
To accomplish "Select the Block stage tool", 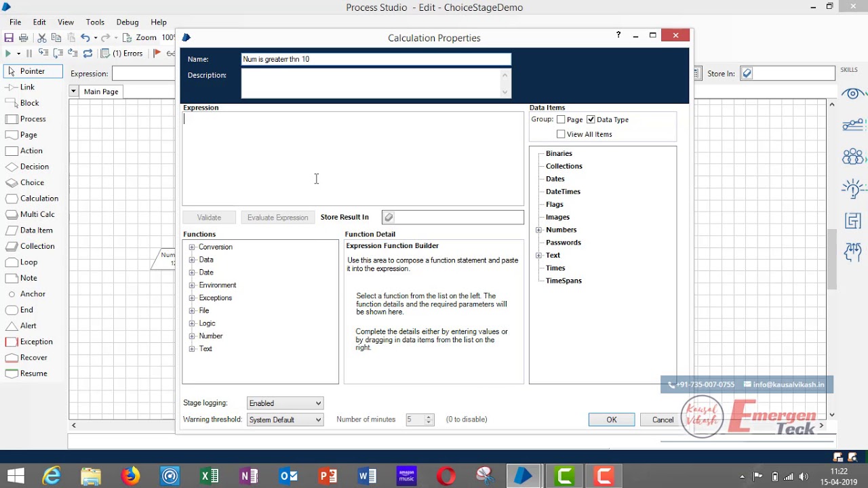I will [x=30, y=103].
